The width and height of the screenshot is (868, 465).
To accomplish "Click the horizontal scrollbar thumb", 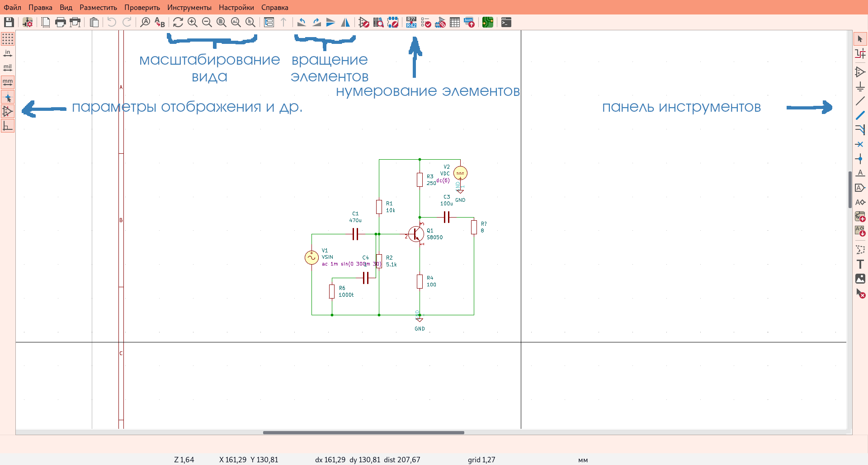I will point(363,432).
